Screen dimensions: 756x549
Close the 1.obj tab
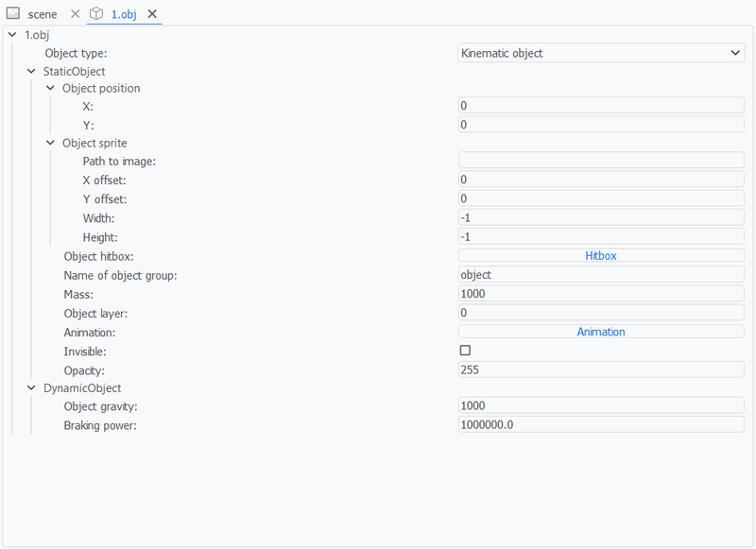tap(152, 14)
